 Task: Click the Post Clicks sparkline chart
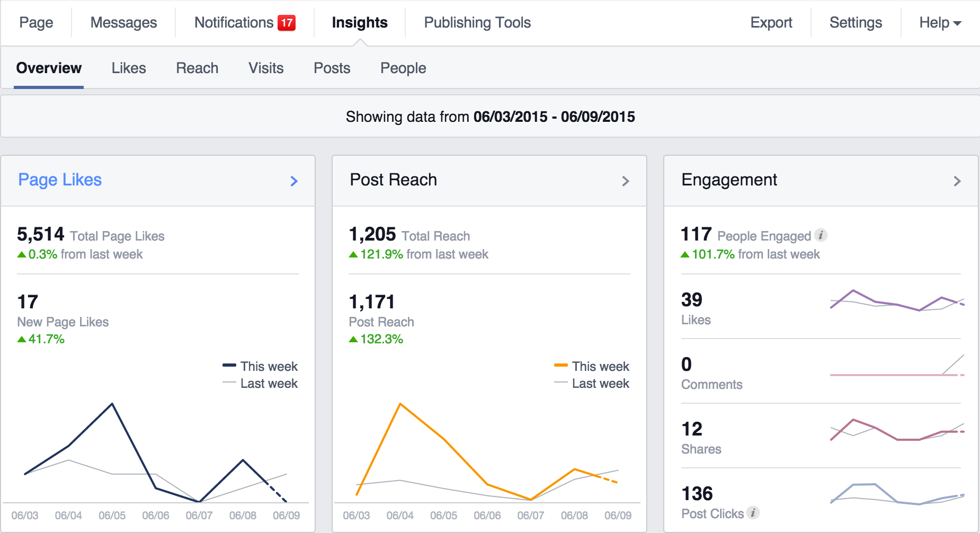pyautogui.click(x=897, y=494)
